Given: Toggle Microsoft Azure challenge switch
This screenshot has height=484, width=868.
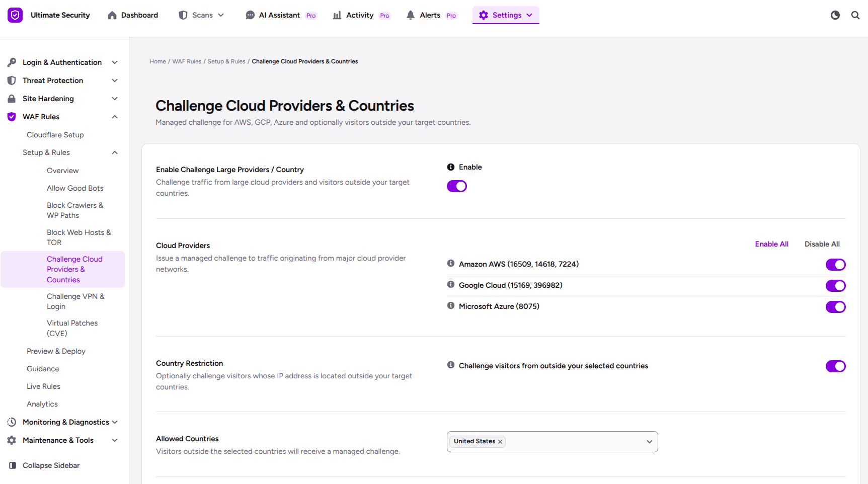Looking at the screenshot, I should tap(836, 307).
